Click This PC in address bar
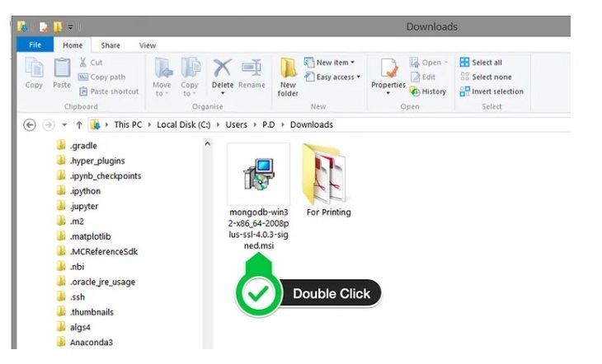Screen dimensions: 602x364 (x=128, y=124)
